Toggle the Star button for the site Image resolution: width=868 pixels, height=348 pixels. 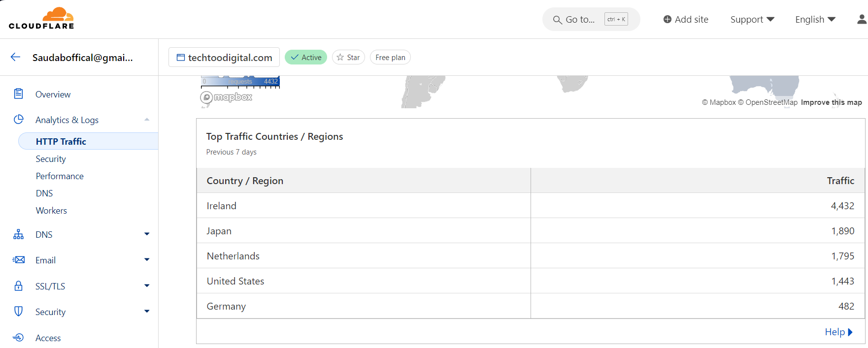point(348,57)
